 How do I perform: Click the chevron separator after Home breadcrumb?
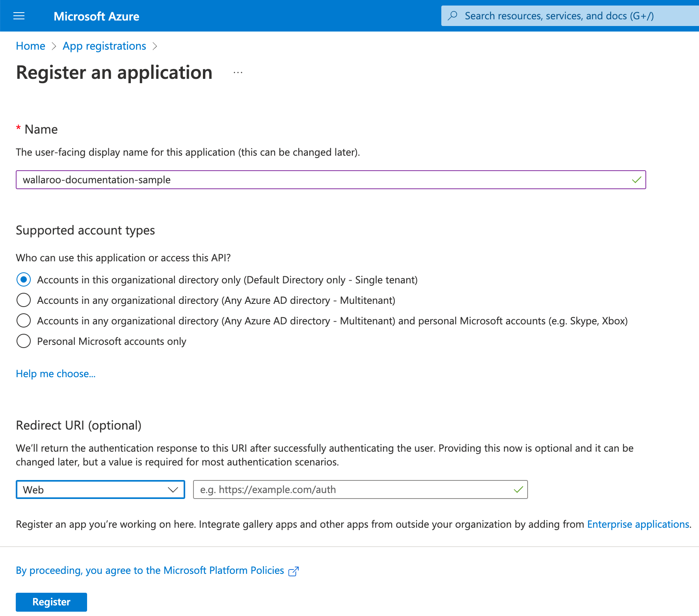tap(54, 46)
